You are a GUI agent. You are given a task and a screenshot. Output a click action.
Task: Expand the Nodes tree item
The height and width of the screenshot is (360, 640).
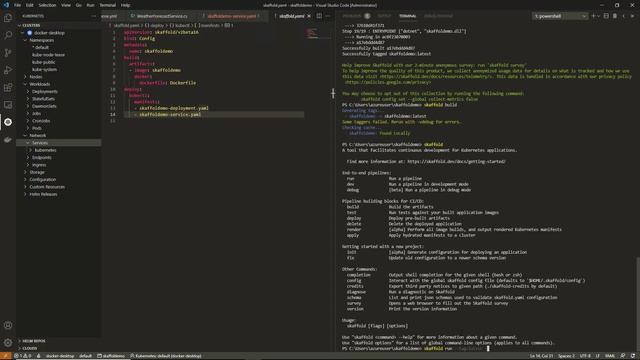pyautogui.click(x=25, y=77)
